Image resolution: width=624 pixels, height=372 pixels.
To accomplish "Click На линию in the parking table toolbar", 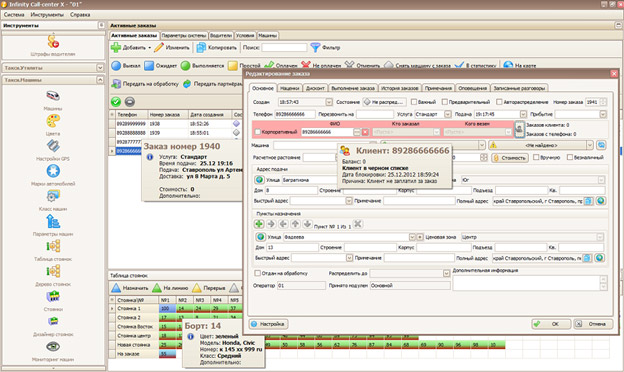I will [170, 288].
